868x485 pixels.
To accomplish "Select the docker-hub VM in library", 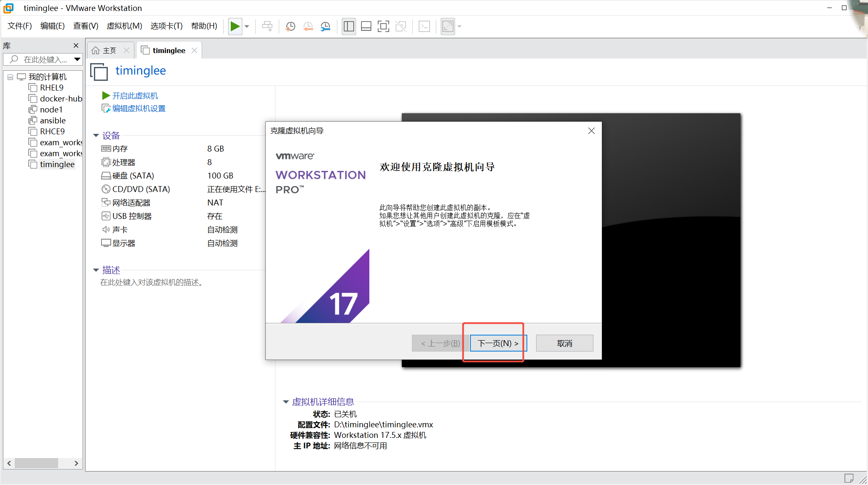I will 61,99.
